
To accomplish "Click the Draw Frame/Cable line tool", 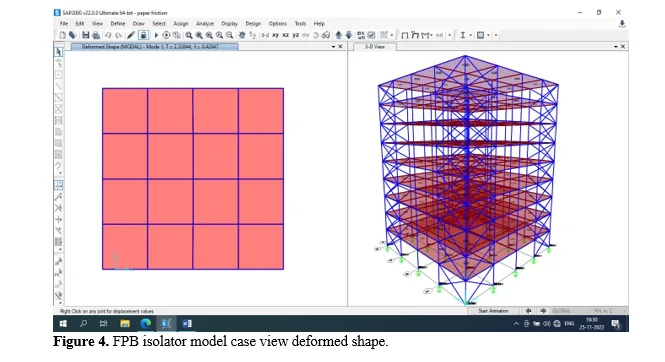I will 59,86.
